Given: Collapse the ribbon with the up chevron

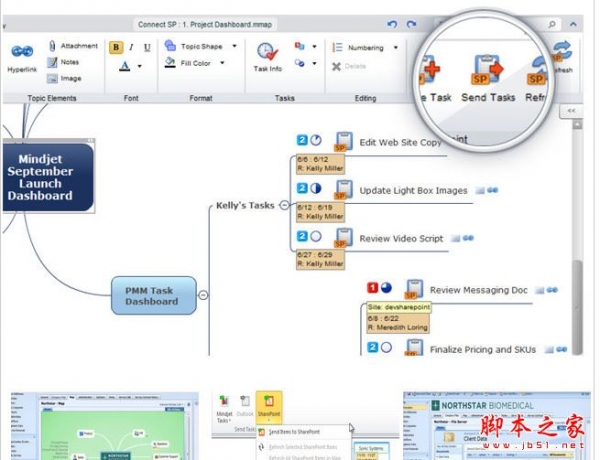Looking at the screenshot, I should (573, 24).
